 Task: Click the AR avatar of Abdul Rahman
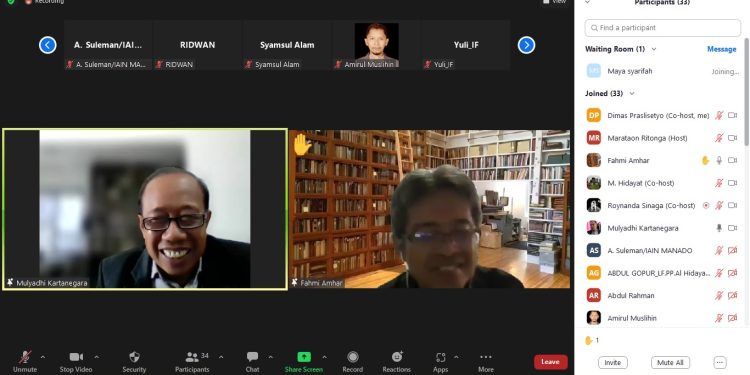594,295
